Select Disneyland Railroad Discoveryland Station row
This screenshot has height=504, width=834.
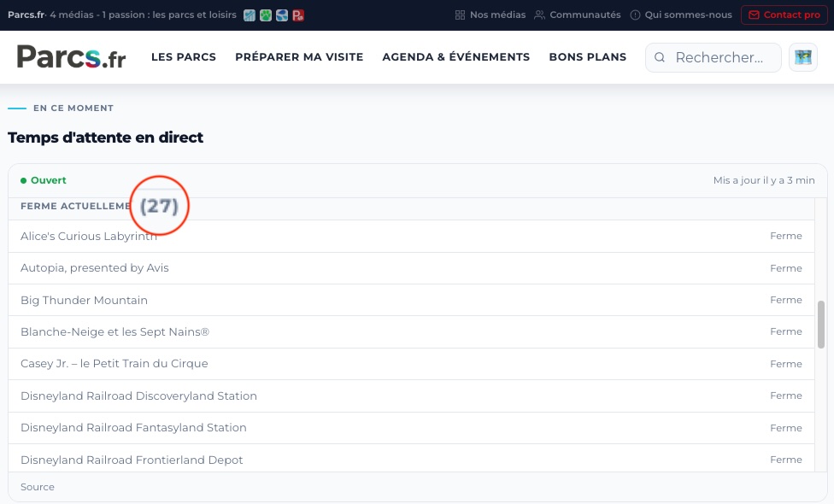click(411, 396)
